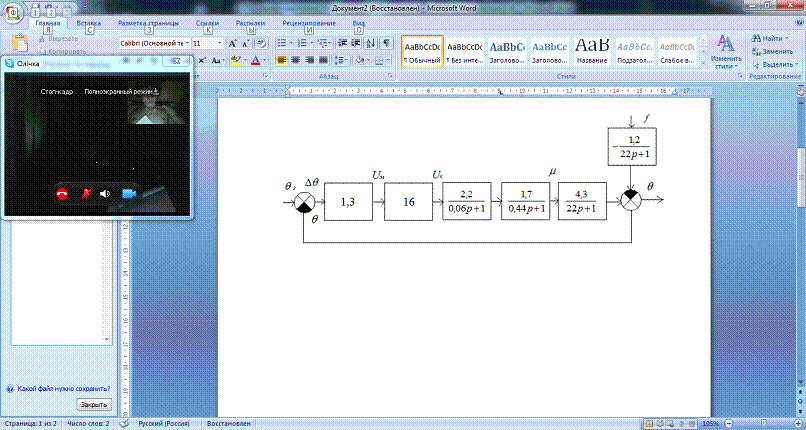The width and height of the screenshot is (806, 430).
Task: Switch to the Рецензирование tab
Action: (309, 21)
